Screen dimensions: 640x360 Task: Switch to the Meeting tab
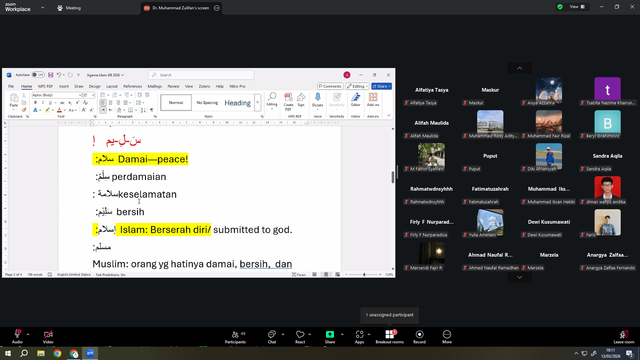(x=69, y=8)
